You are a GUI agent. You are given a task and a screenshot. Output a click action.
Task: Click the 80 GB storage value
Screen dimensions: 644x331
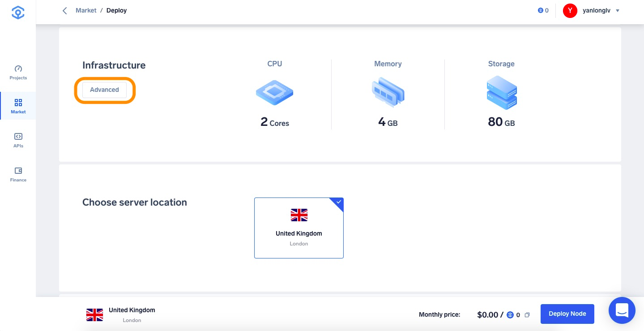pyautogui.click(x=501, y=122)
